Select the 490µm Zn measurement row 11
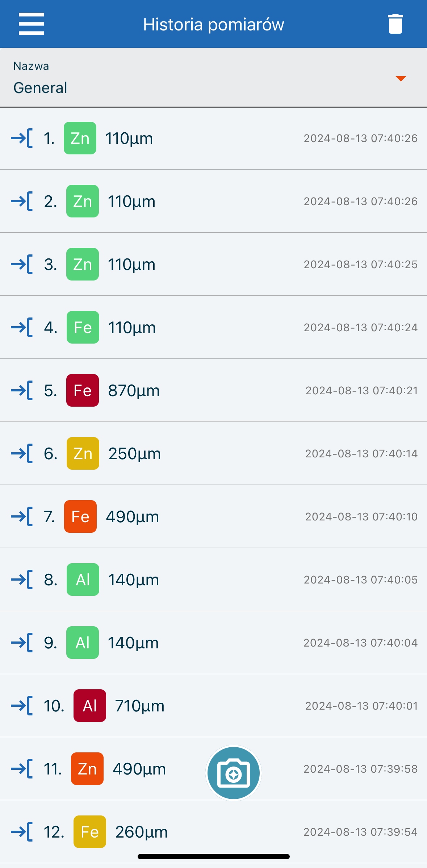 pos(139,769)
